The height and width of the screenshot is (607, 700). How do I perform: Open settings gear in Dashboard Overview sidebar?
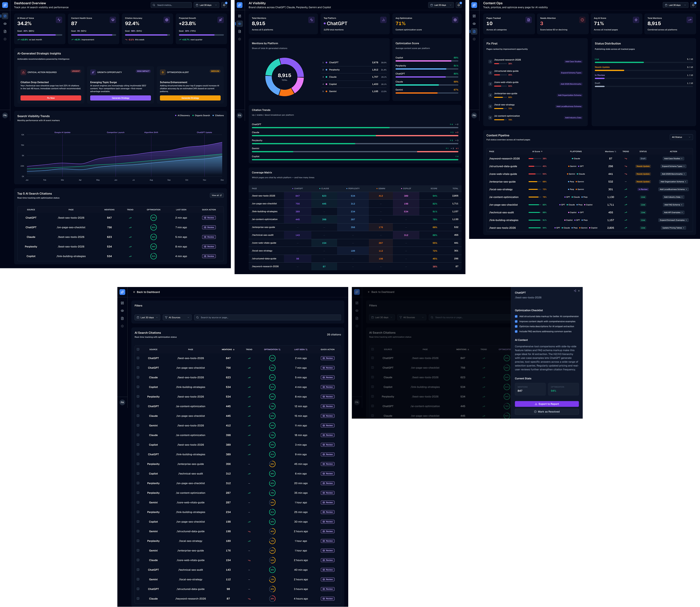[x=5, y=39]
